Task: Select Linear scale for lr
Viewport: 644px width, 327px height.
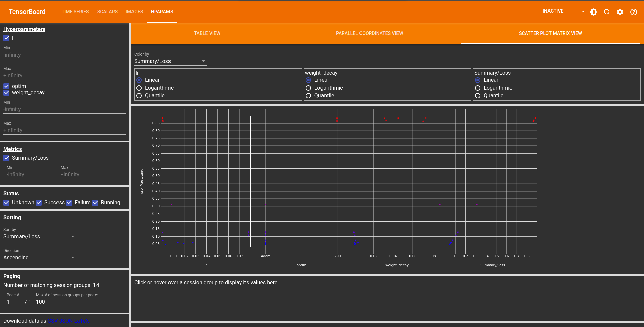Action: coord(139,80)
